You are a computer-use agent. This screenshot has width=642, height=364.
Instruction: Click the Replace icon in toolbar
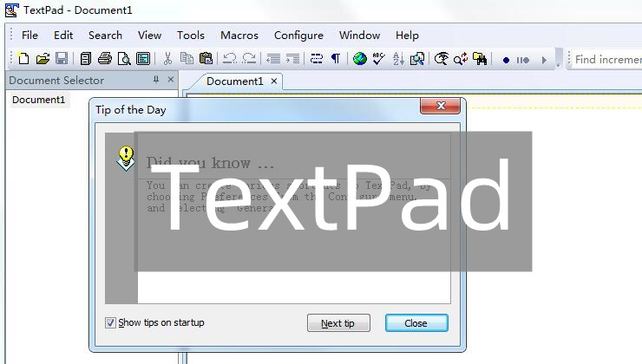[x=461, y=59]
